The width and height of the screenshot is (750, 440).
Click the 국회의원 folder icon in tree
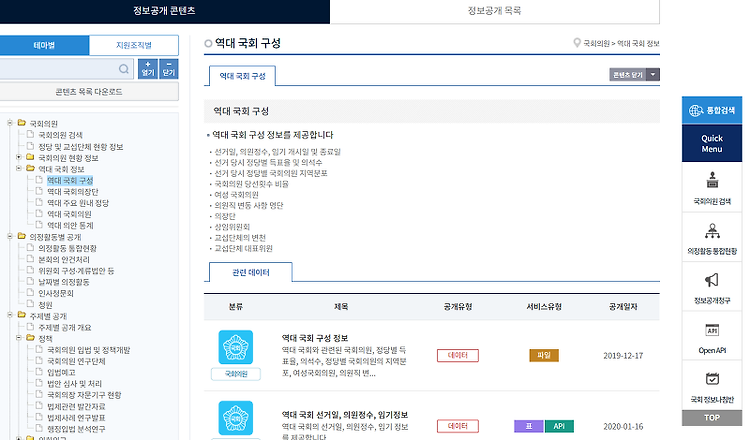tap(22, 123)
